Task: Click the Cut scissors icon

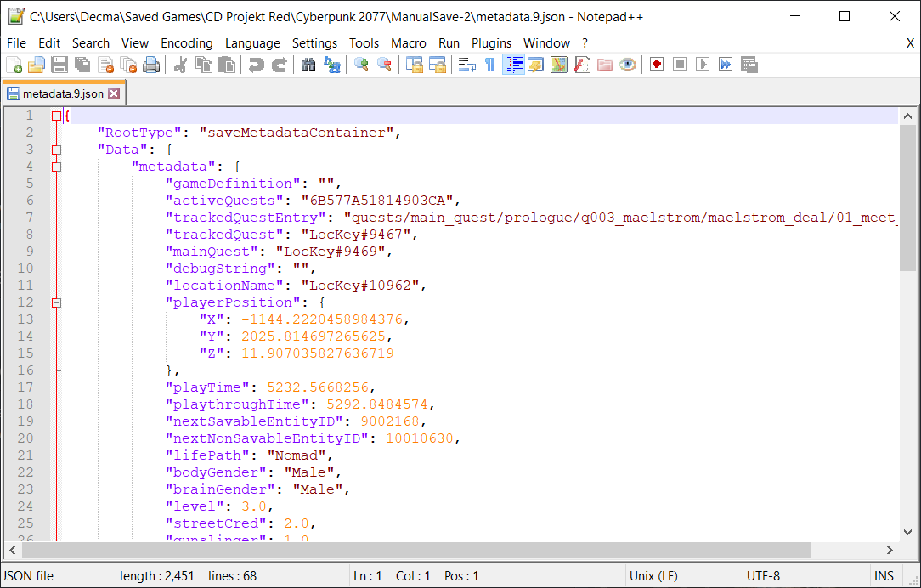Action: [x=181, y=65]
